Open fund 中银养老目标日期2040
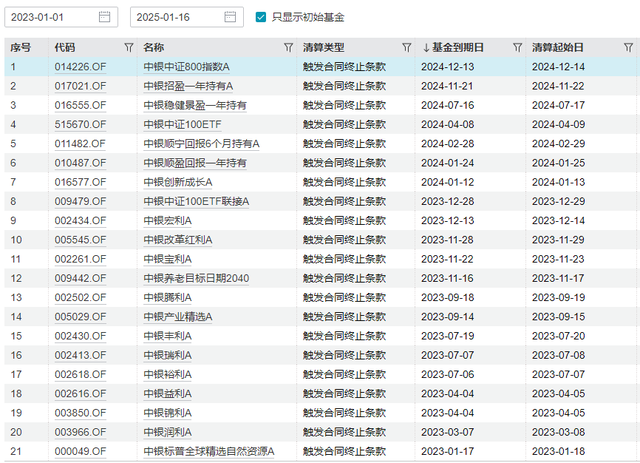 click(196, 278)
